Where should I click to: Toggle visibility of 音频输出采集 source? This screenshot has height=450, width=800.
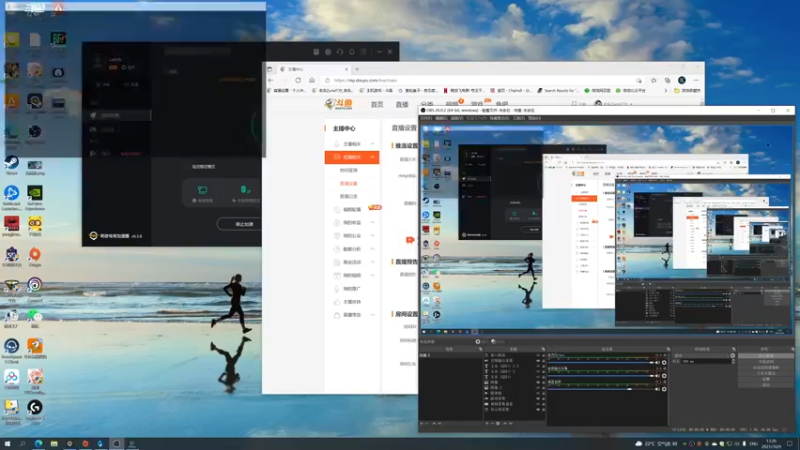(538, 361)
